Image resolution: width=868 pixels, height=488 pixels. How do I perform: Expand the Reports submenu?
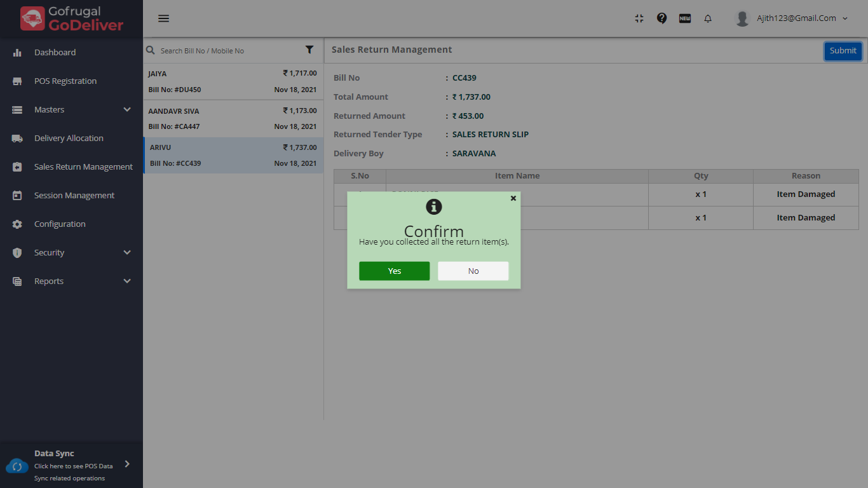(x=127, y=281)
